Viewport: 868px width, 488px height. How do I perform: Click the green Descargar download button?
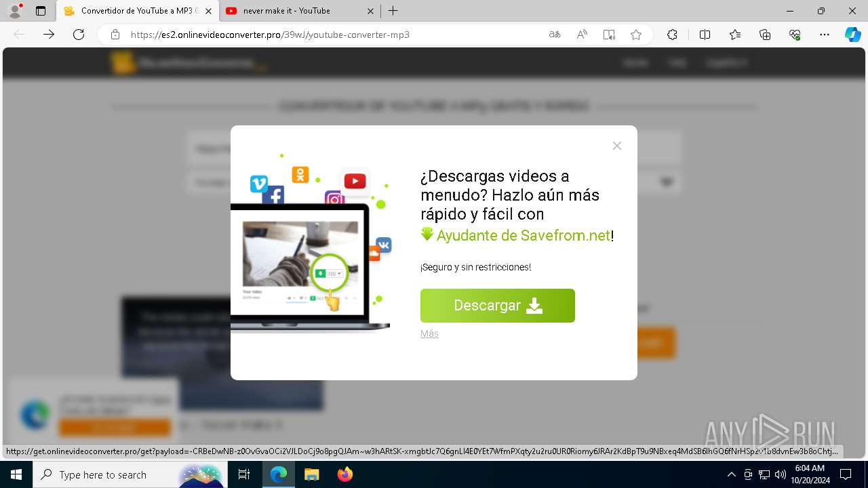pyautogui.click(x=497, y=306)
